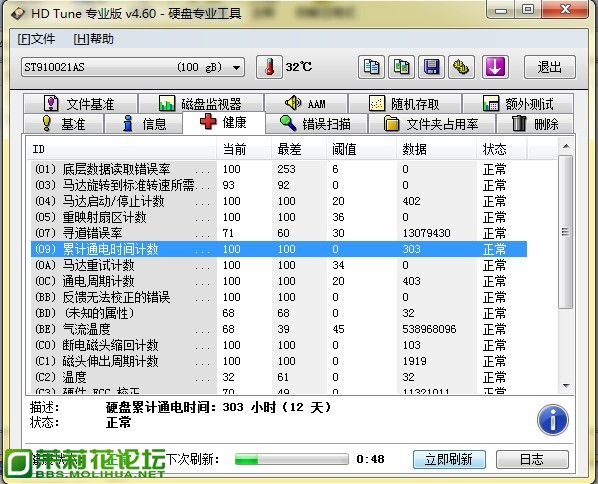Open the drive selector ST910021AS dropdown

[x=133, y=67]
